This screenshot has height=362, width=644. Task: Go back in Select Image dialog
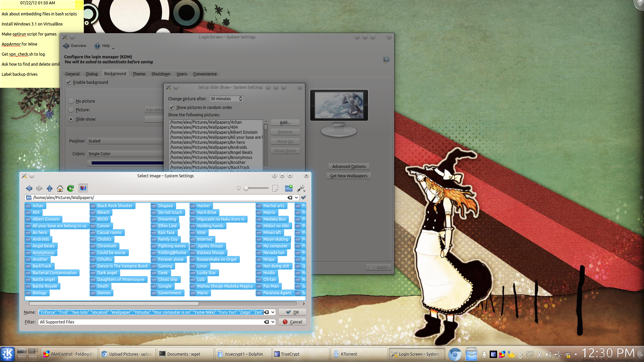(x=29, y=188)
